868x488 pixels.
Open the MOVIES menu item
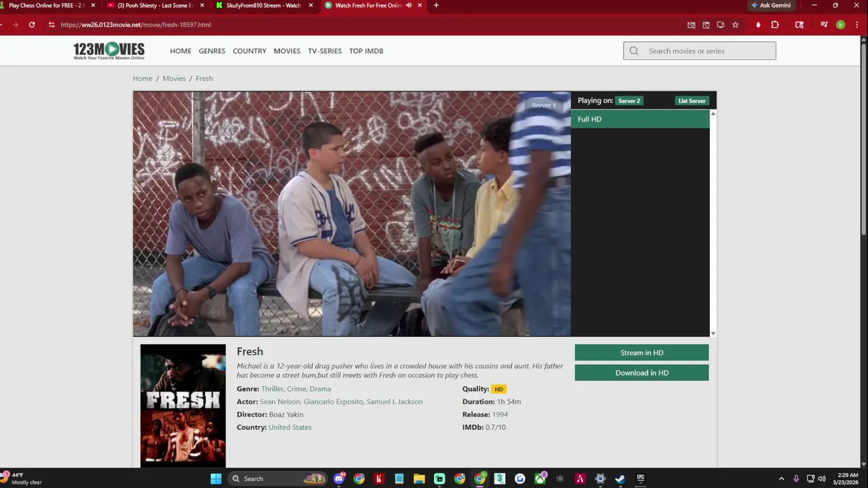click(x=287, y=51)
